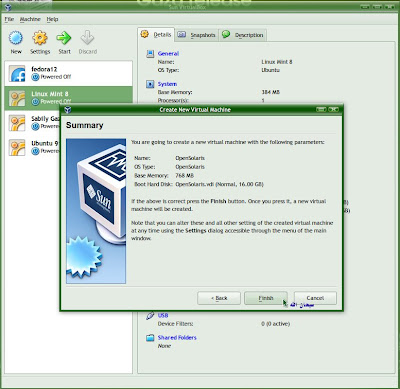Open the Help menu
Screen dimensions: 400x389
pos(52,19)
